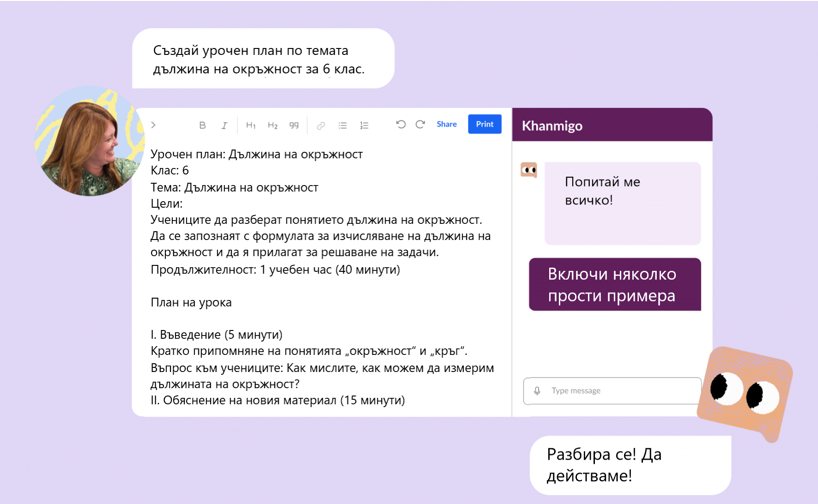This screenshot has width=818, height=504.
Task: Click the 'Създай урочен план' prompt bubble
Action: (x=263, y=59)
